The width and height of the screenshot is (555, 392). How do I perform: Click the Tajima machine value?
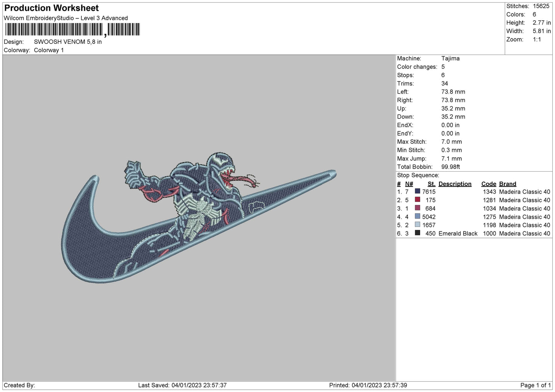(450, 58)
